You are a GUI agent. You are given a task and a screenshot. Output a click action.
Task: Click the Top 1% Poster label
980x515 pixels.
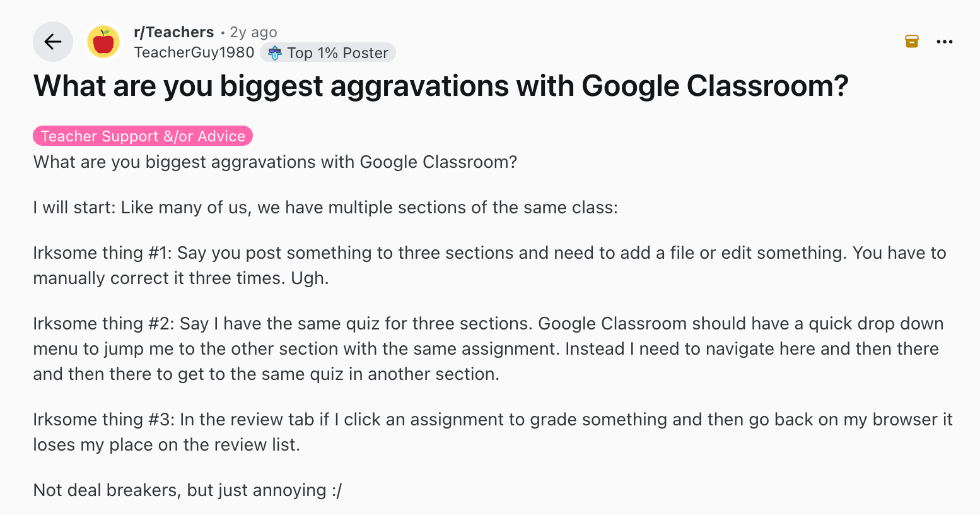pyautogui.click(x=337, y=53)
